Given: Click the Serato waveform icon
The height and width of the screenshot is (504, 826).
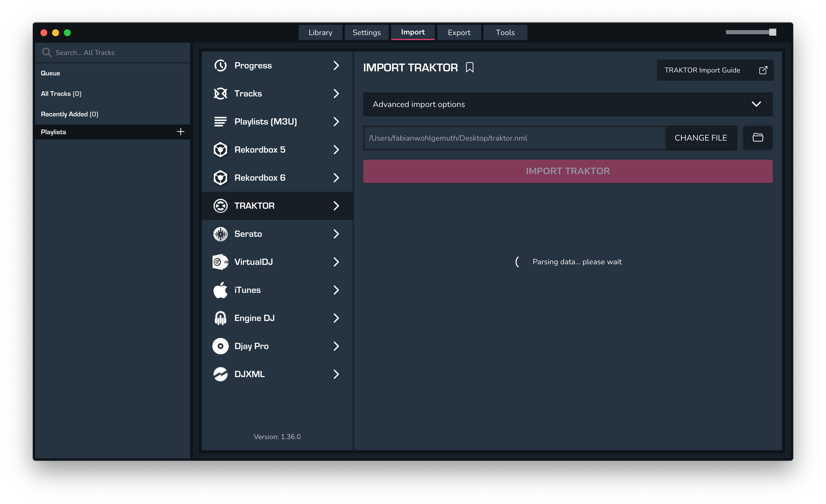Looking at the screenshot, I should pyautogui.click(x=220, y=234).
